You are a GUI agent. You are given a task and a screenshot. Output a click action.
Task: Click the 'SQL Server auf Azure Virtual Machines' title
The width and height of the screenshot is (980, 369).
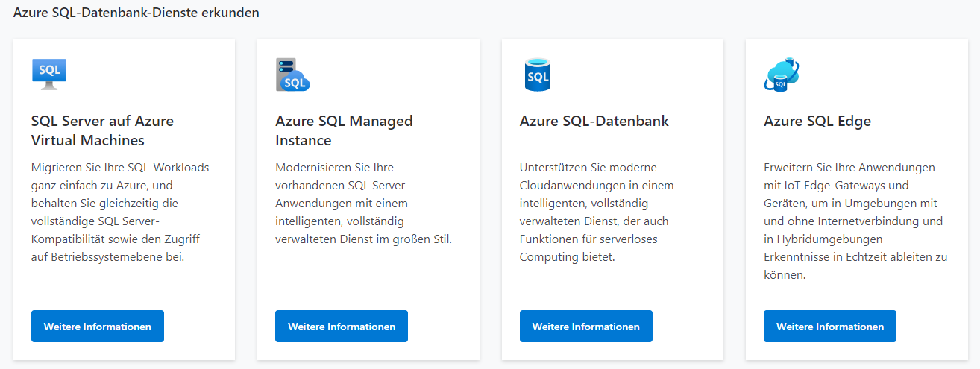click(102, 130)
